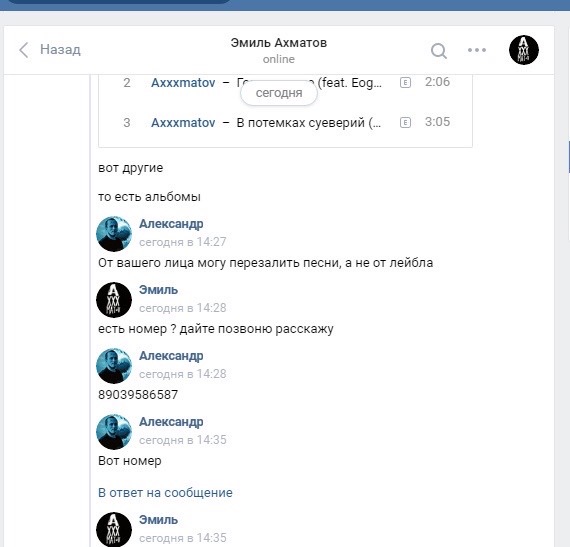Image resolution: width=570 pixels, height=547 pixels.
Task: Click the Эмиль Ахматов chat title
Action: pos(279,43)
